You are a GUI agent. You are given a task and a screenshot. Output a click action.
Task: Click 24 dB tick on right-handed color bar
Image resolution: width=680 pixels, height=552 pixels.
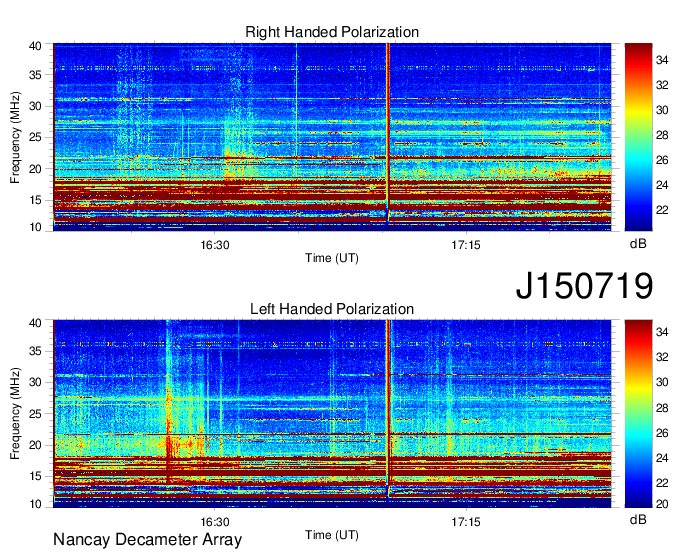pyautogui.click(x=662, y=185)
